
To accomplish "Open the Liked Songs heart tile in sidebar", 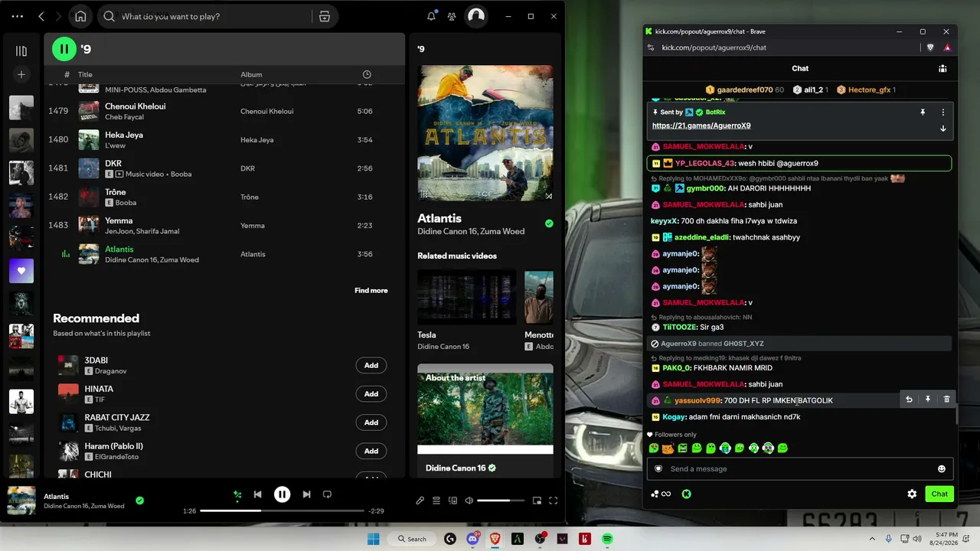I will coord(21,271).
